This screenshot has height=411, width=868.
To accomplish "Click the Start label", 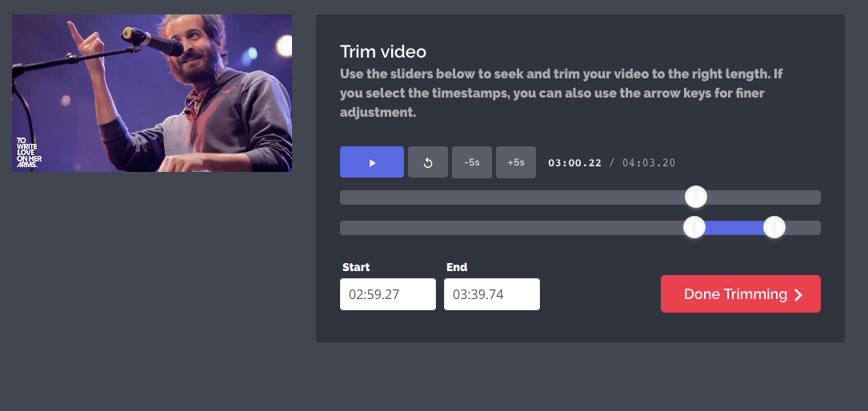I will (356, 267).
